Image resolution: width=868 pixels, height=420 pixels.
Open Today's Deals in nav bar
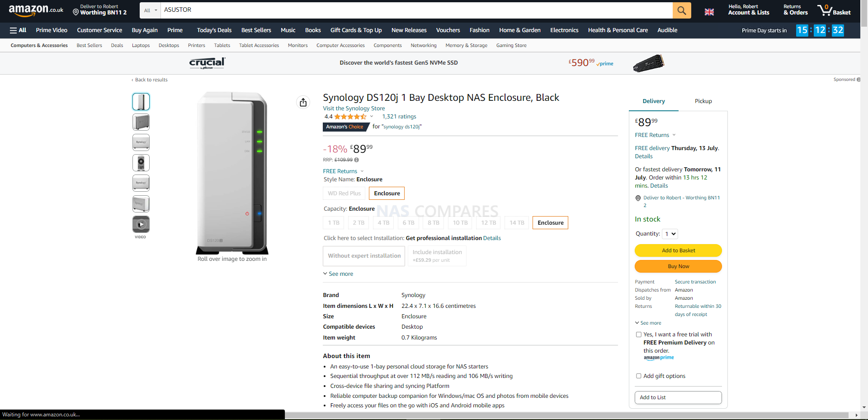click(x=214, y=30)
